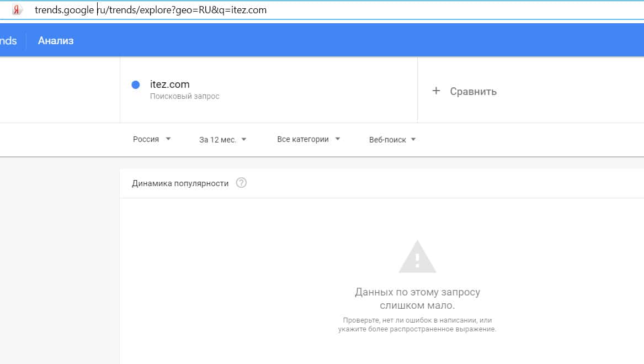Click the partial Trends logo in header
The image size is (644, 364).
(x=8, y=41)
